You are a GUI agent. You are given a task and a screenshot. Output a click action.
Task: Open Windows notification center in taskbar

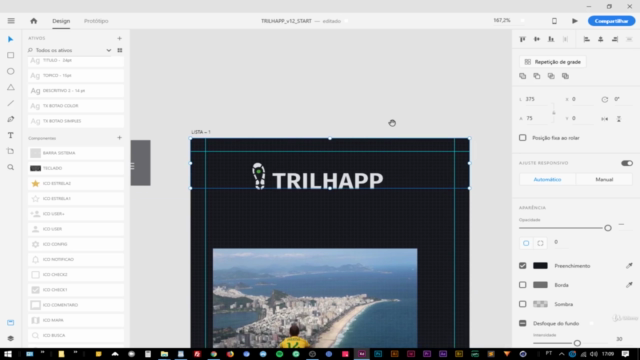click(x=625, y=354)
